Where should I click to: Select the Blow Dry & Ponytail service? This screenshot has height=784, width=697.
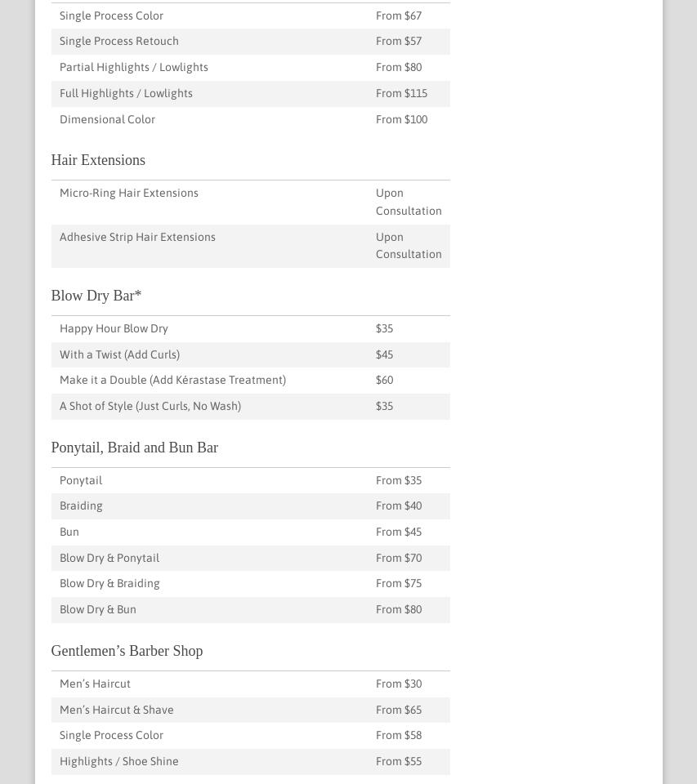tap(109, 558)
